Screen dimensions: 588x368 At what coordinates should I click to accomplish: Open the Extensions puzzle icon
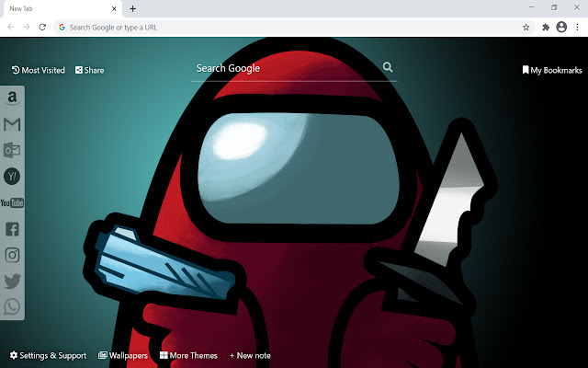click(x=546, y=27)
